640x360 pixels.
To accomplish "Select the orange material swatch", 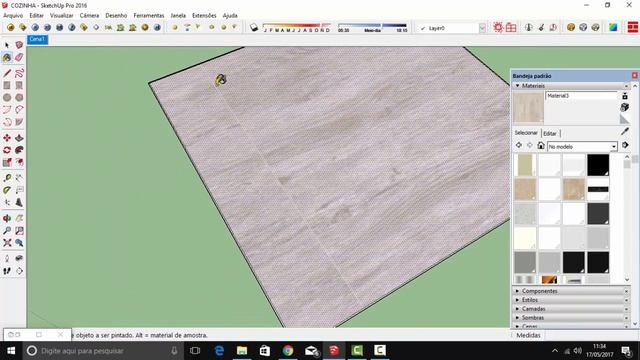I will tap(549, 280).
